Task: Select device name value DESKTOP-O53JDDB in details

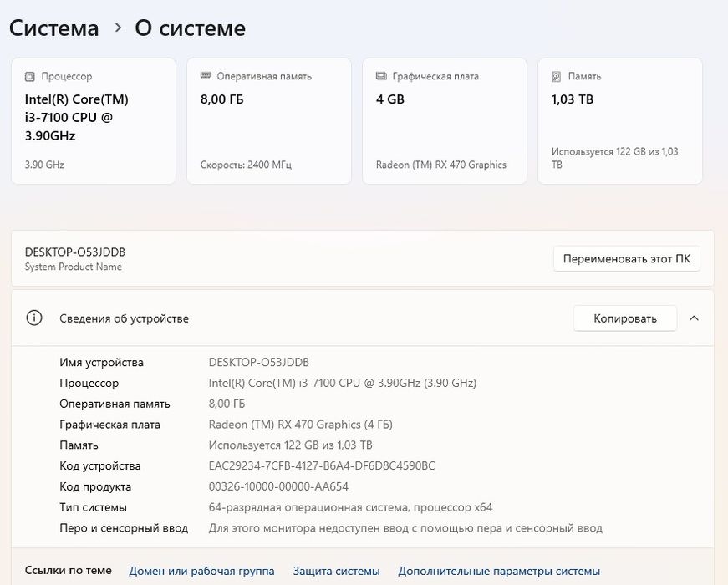Action: (x=258, y=362)
